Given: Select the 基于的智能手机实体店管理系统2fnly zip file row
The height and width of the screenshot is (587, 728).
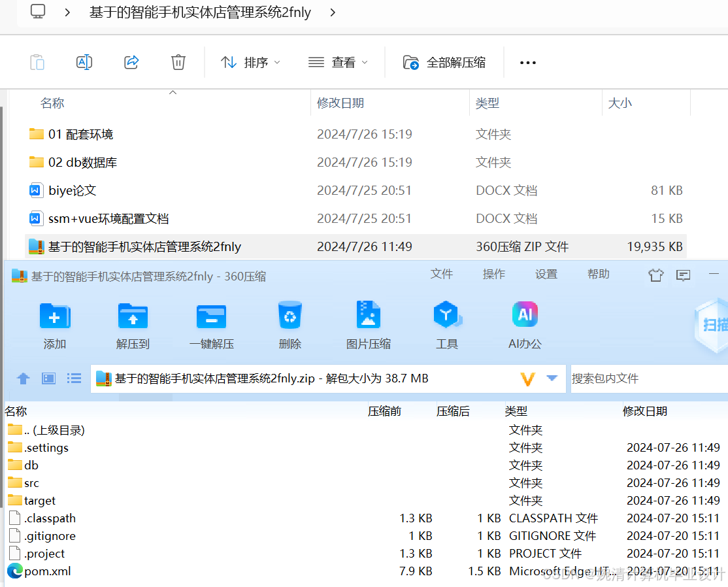Looking at the screenshot, I should coord(356,246).
